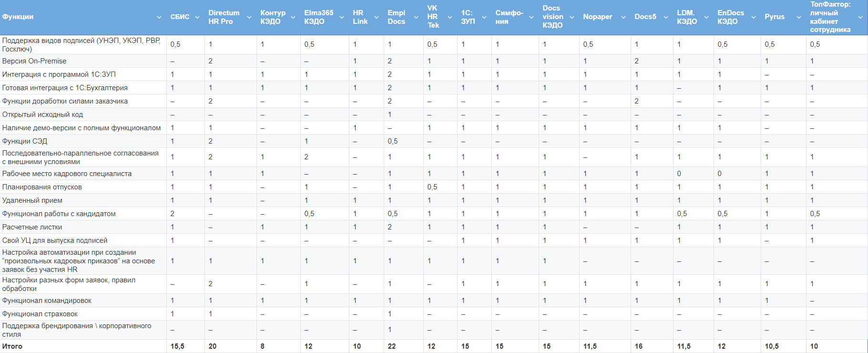Select the Функции СЭД row label
The width and height of the screenshot is (868, 353).
tap(25, 141)
